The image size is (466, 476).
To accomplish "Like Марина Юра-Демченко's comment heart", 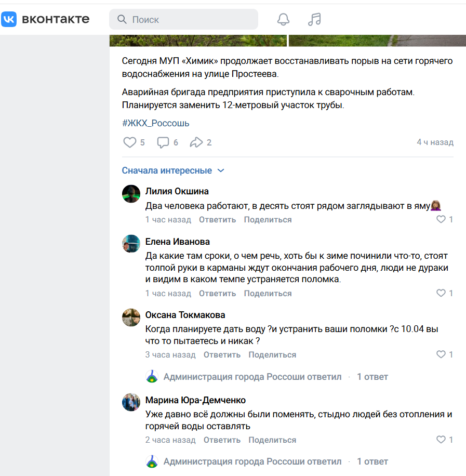I will tap(441, 440).
